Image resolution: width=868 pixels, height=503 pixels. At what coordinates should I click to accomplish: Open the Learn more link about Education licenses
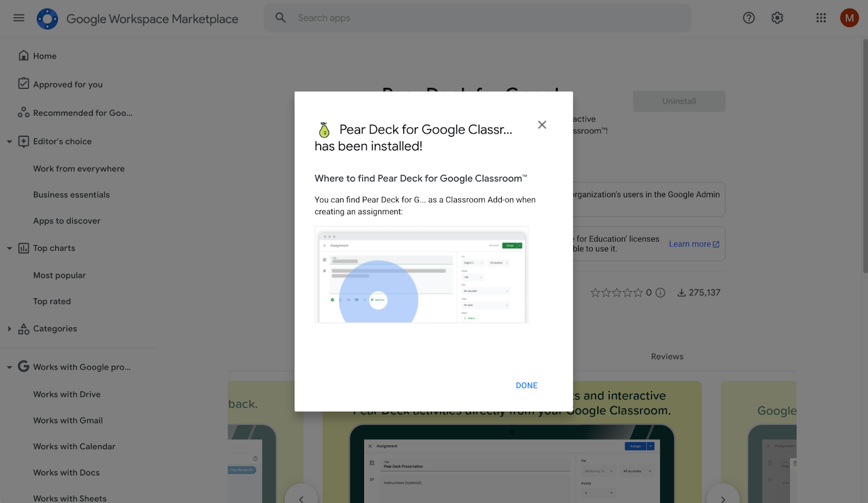point(690,244)
